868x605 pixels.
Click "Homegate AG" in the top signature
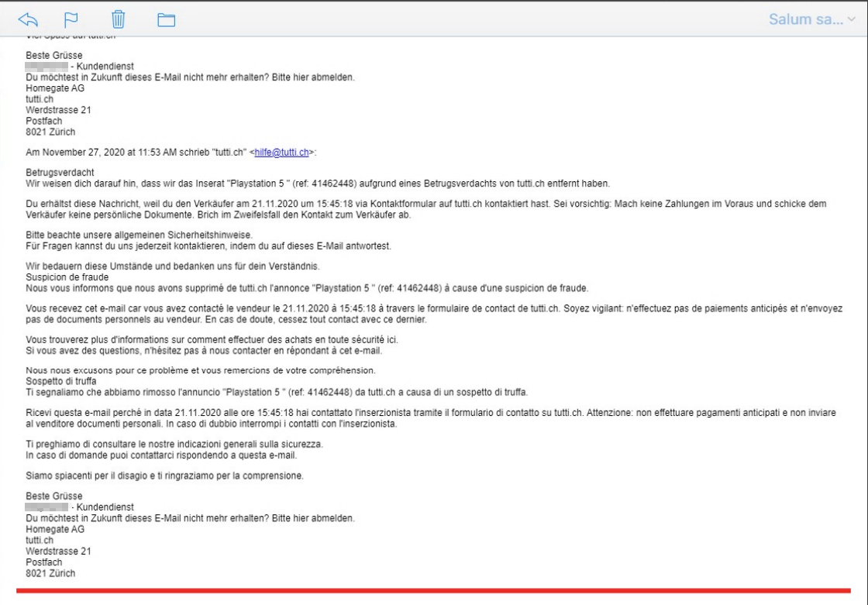point(55,88)
